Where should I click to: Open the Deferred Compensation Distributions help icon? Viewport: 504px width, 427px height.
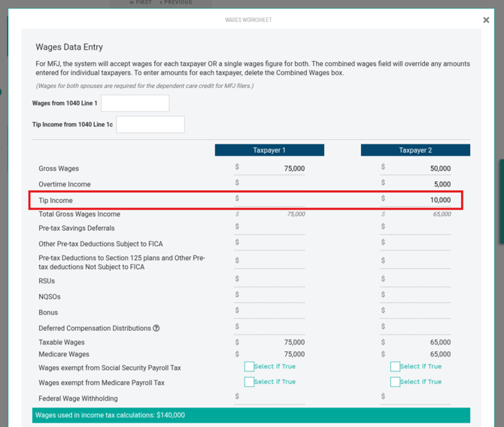(156, 328)
